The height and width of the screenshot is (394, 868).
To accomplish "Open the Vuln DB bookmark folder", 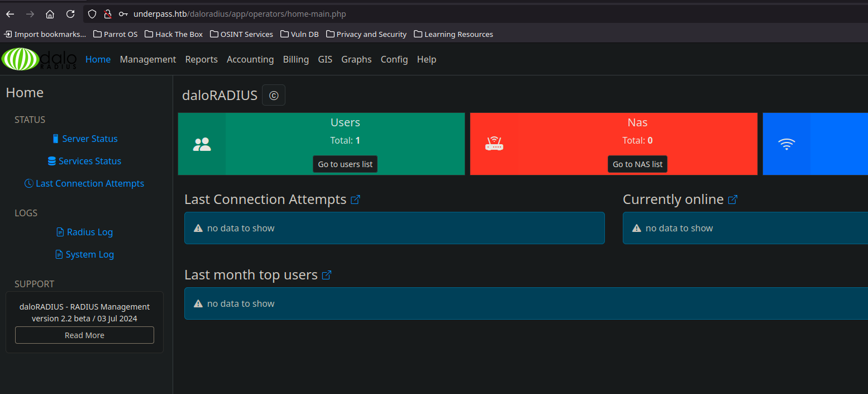I will [299, 34].
